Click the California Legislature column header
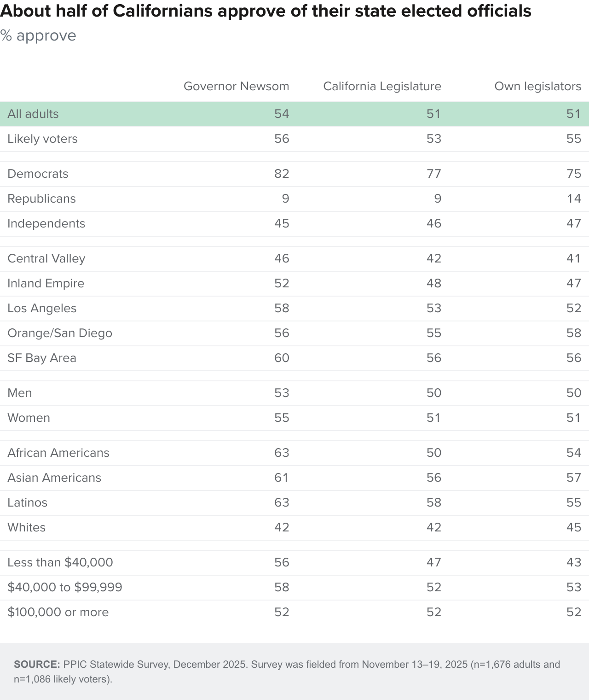This screenshot has width=589, height=700. (x=382, y=86)
